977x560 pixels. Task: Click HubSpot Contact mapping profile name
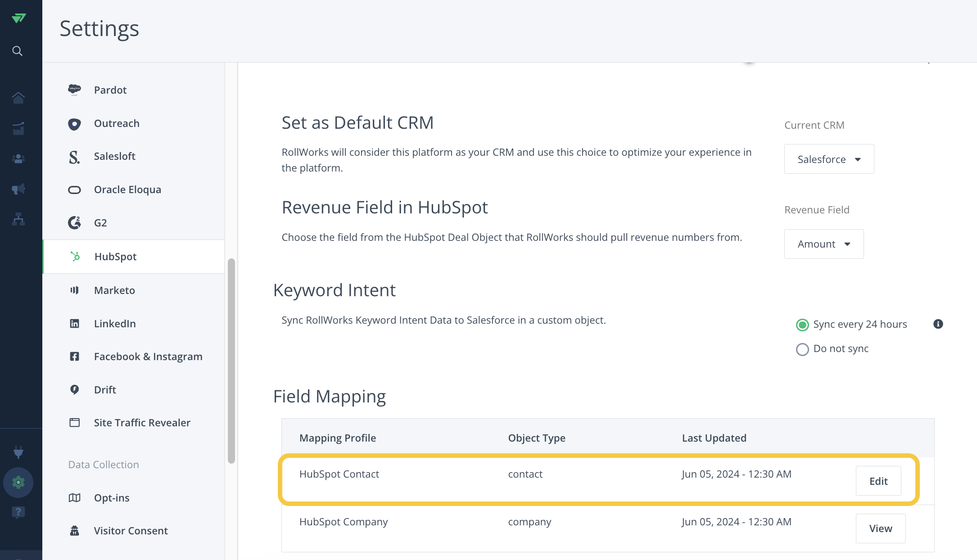[339, 474]
